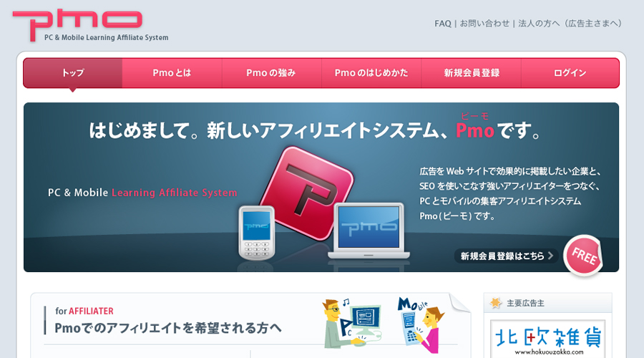Open 新規会員登録 in the navigation bar

click(x=471, y=73)
